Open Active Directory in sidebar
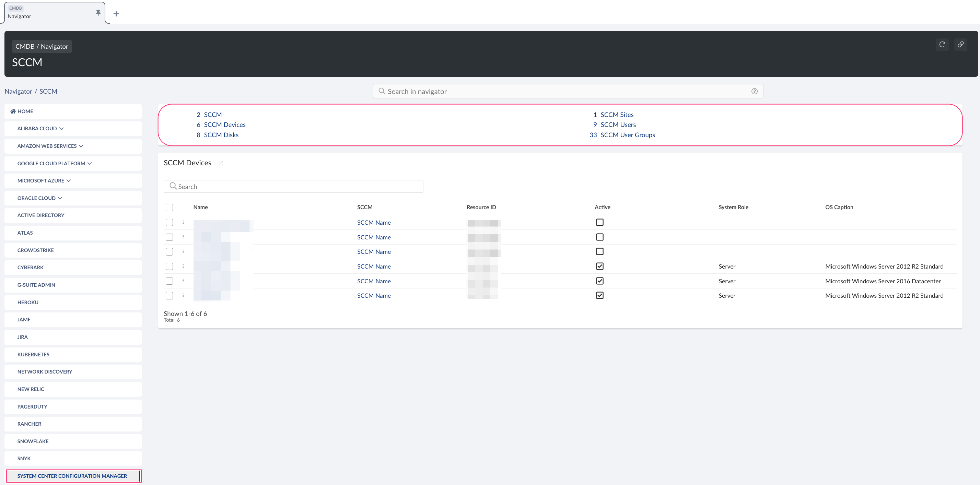The height and width of the screenshot is (485, 980). coord(73,215)
